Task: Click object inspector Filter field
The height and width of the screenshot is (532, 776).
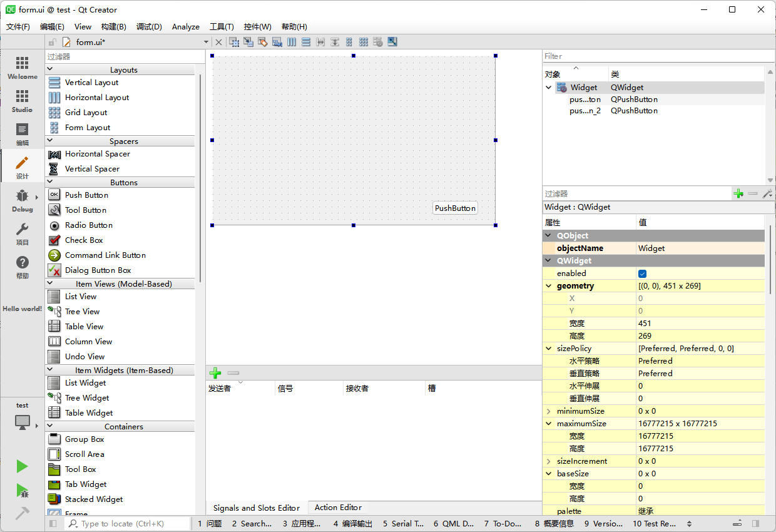Action: point(658,56)
